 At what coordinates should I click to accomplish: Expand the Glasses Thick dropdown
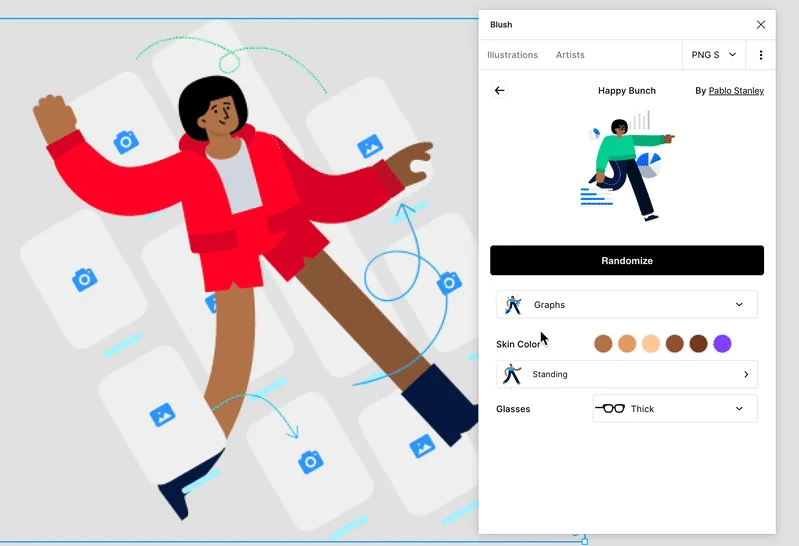[x=740, y=409]
